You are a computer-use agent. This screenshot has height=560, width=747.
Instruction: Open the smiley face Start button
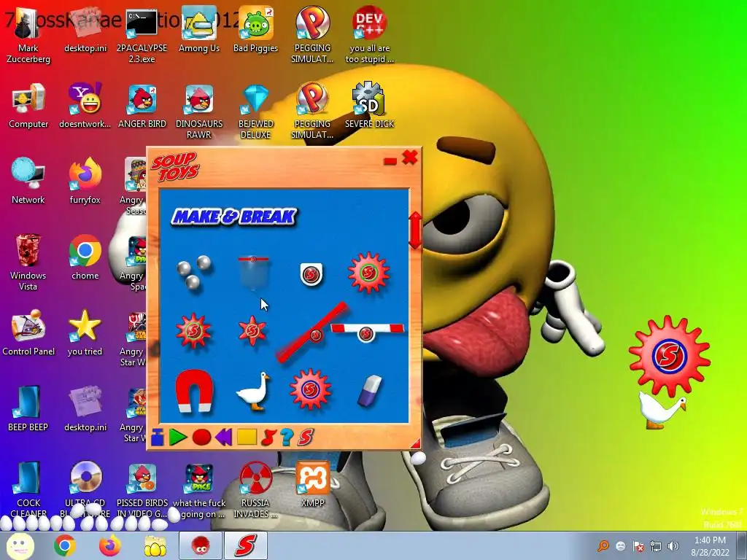pos(20,545)
